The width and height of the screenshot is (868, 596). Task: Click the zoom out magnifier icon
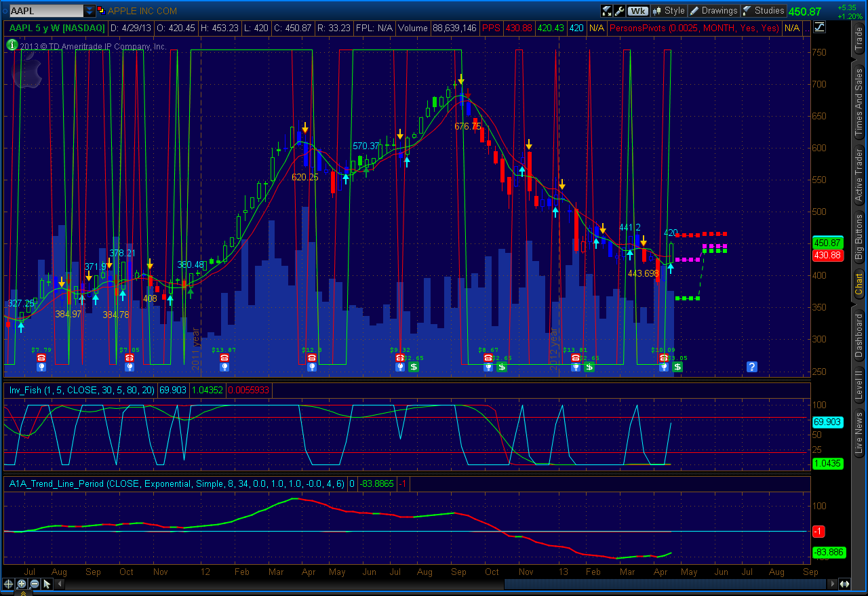coord(35,584)
